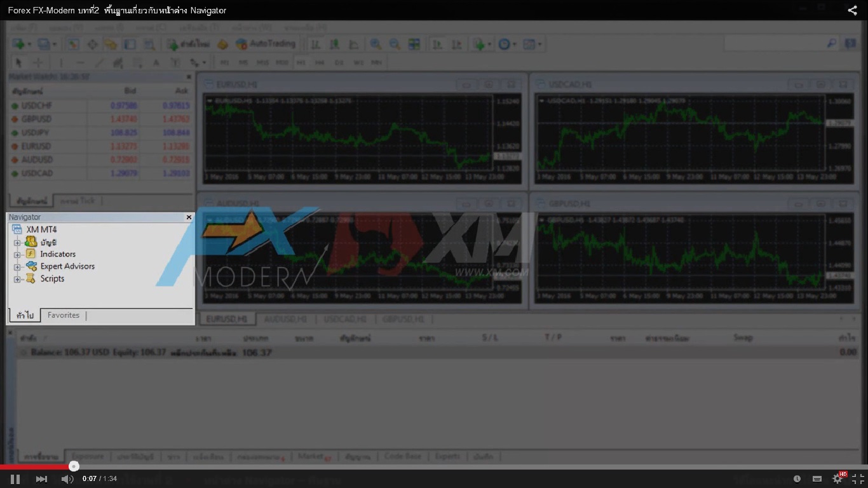Toggle the Market Watch toolbar icon

point(73,44)
